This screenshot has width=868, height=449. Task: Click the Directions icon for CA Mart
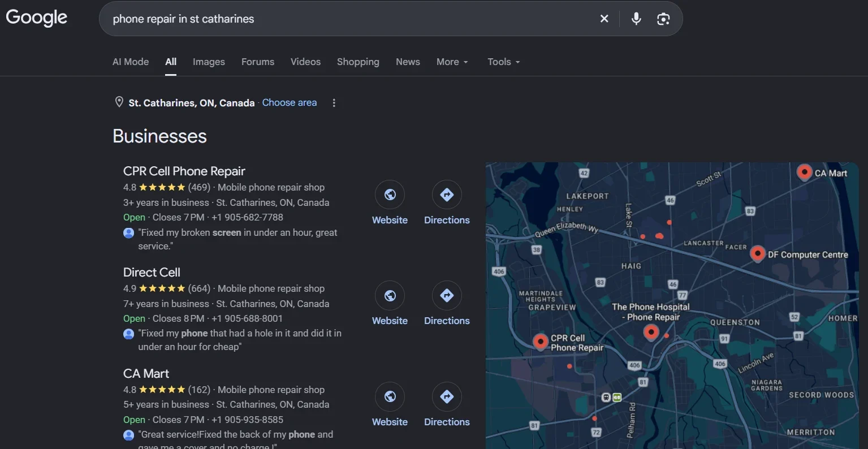pos(447,397)
